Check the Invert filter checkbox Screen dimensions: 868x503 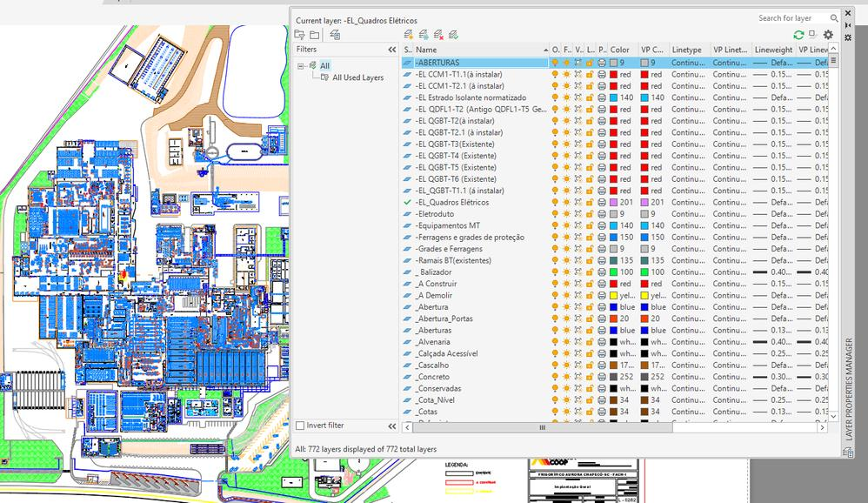tap(300, 426)
